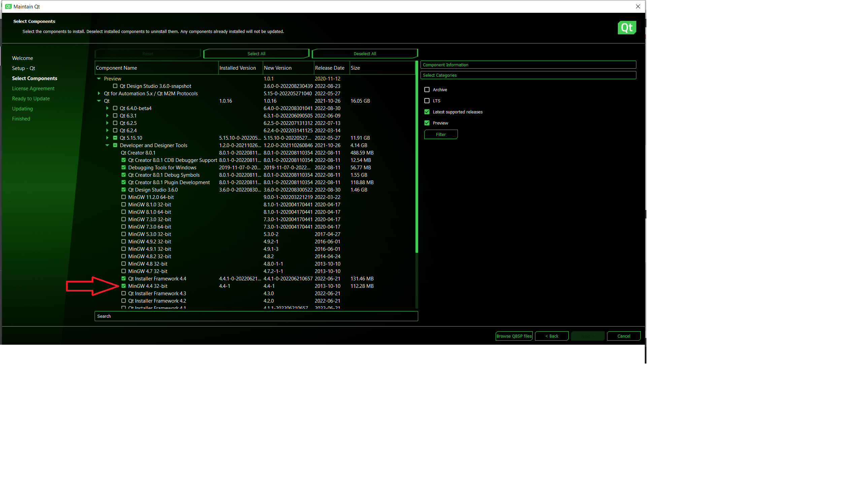Check the Qt Installer Framework 4.3 checkbox
Viewport: 868px width, 478px height.
[124, 294]
